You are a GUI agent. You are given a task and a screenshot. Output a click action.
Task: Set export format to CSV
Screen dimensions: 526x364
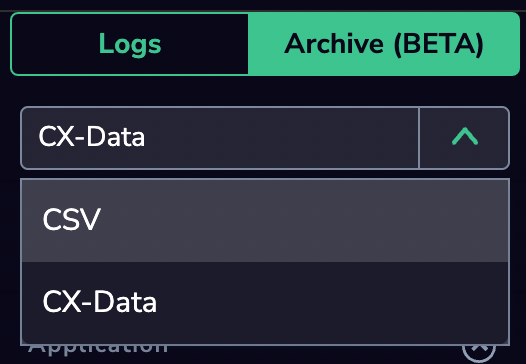coord(265,220)
